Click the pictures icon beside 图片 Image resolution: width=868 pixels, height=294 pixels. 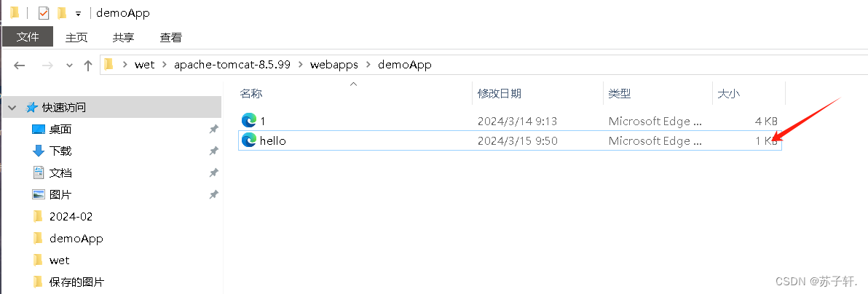(x=38, y=195)
